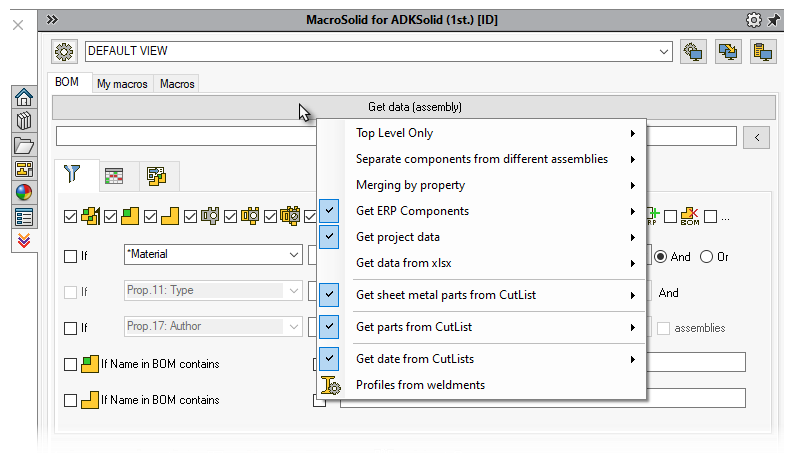Click the title bar gear settings icon

pyautogui.click(x=753, y=20)
